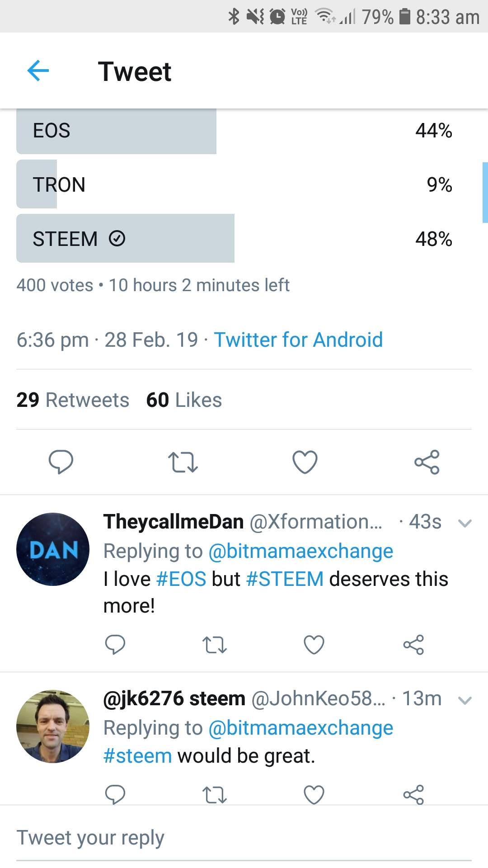
Task: Retweet the main poll tweet
Action: (x=183, y=462)
